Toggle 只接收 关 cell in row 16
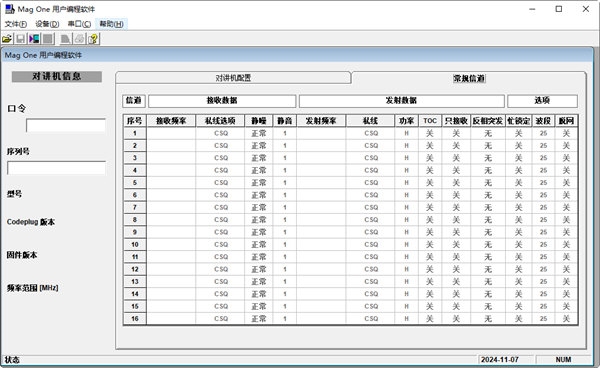Viewport: 600px width, 368px height. (456, 319)
